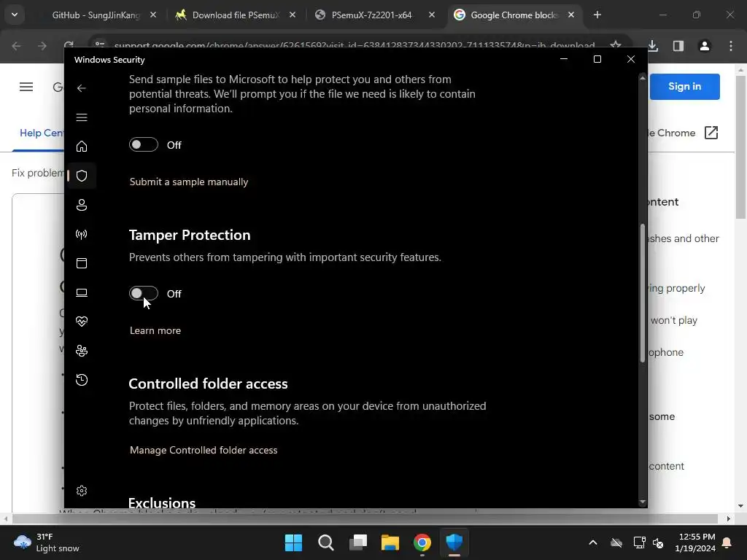Click Chrome icon on taskbar

422,542
